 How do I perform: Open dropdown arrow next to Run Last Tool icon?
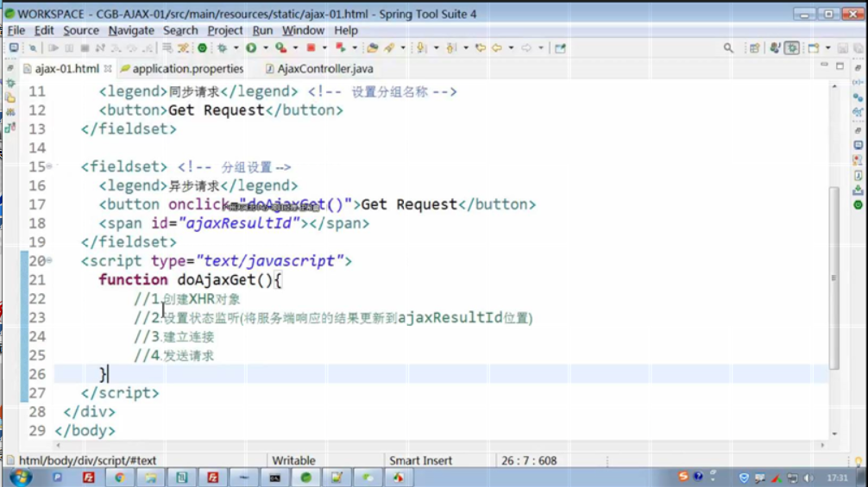point(296,48)
